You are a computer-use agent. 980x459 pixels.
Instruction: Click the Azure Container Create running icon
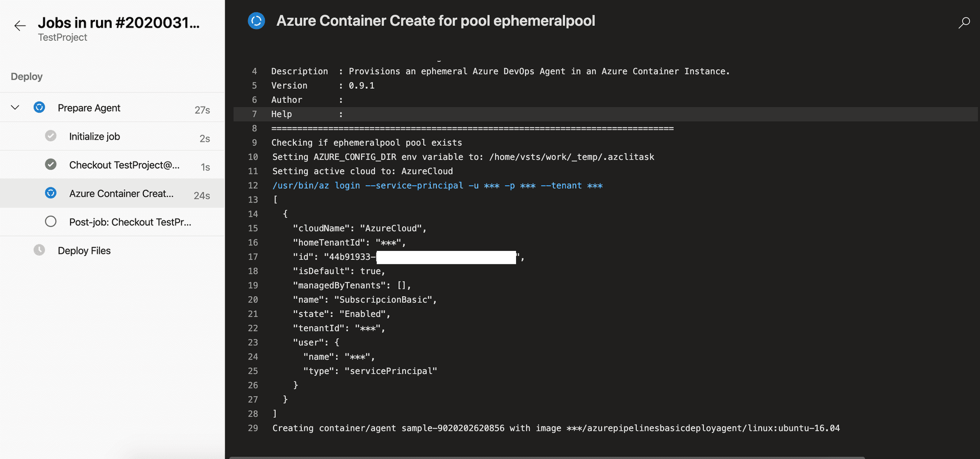(x=51, y=193)
